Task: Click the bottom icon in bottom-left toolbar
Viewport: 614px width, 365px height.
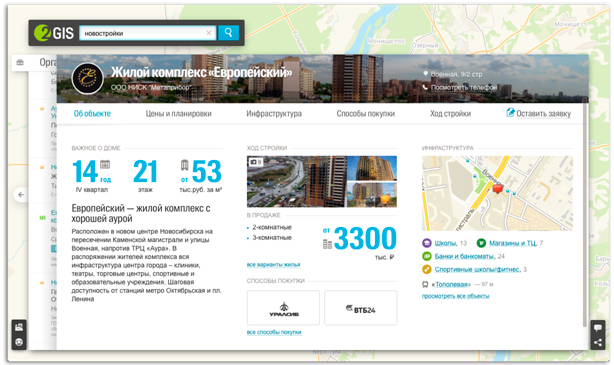Action: click(19, 342)
